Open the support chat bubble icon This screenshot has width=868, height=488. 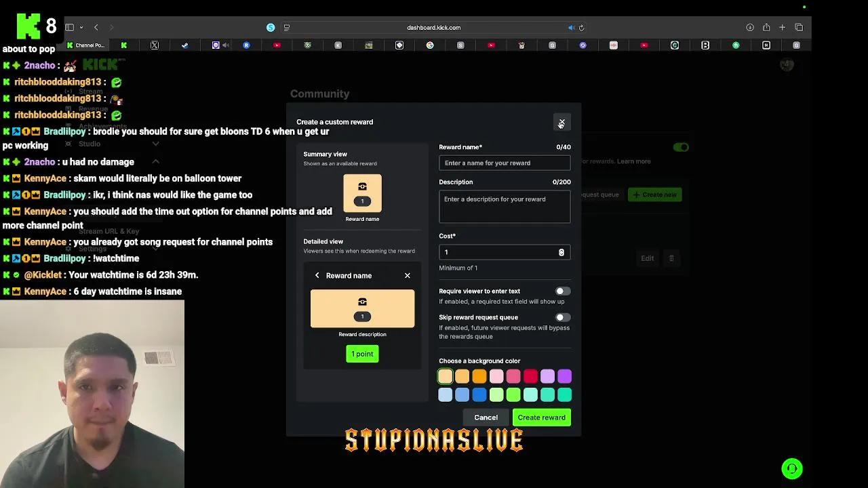792,468
